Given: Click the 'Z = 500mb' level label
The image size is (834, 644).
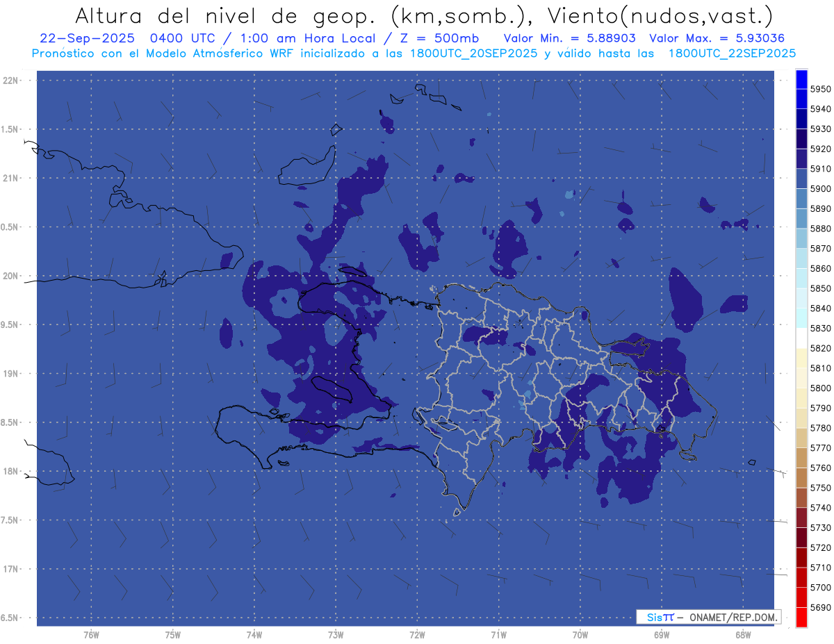Looking at the screenshot, I should (x=440, y=38).
